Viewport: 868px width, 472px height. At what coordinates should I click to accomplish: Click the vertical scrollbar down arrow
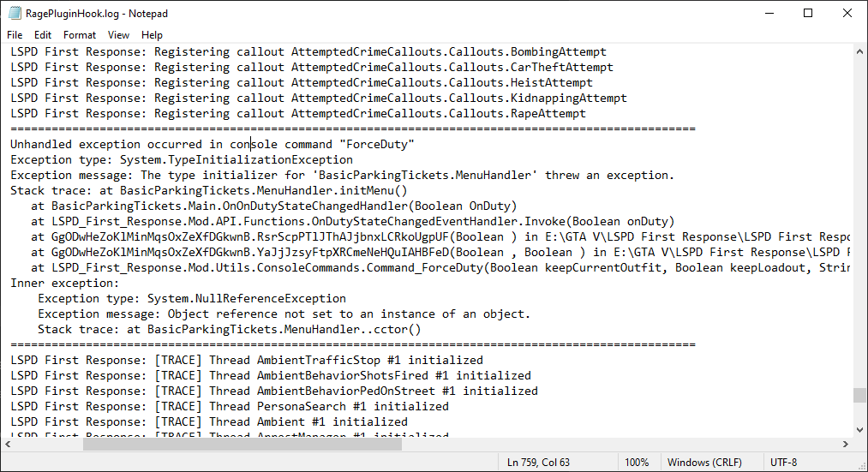tap(859, 428)
